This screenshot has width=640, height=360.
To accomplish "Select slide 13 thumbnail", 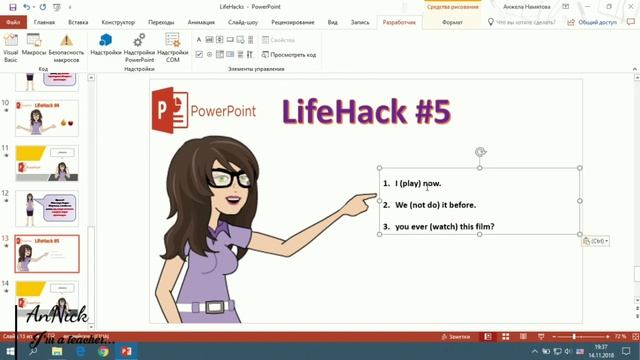I will tap(47, 253).
